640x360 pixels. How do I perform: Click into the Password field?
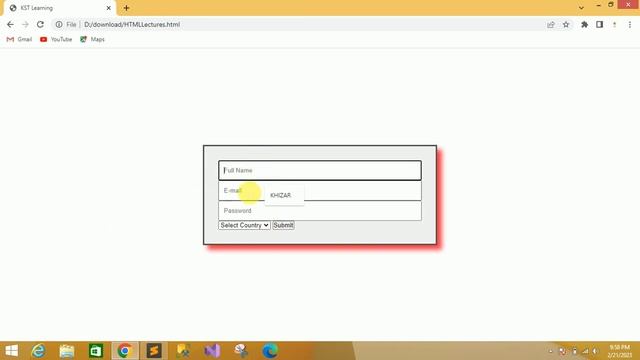point(320,211)
